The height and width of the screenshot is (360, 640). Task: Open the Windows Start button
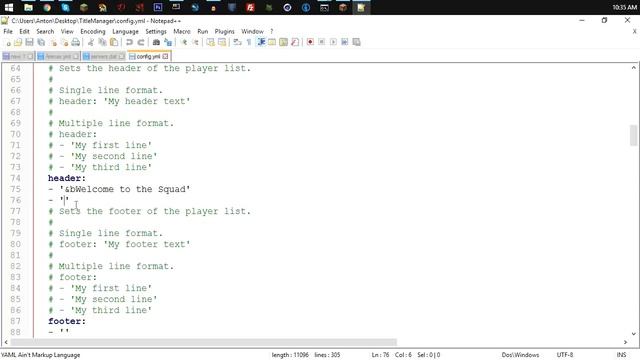[x=9, y=7]
